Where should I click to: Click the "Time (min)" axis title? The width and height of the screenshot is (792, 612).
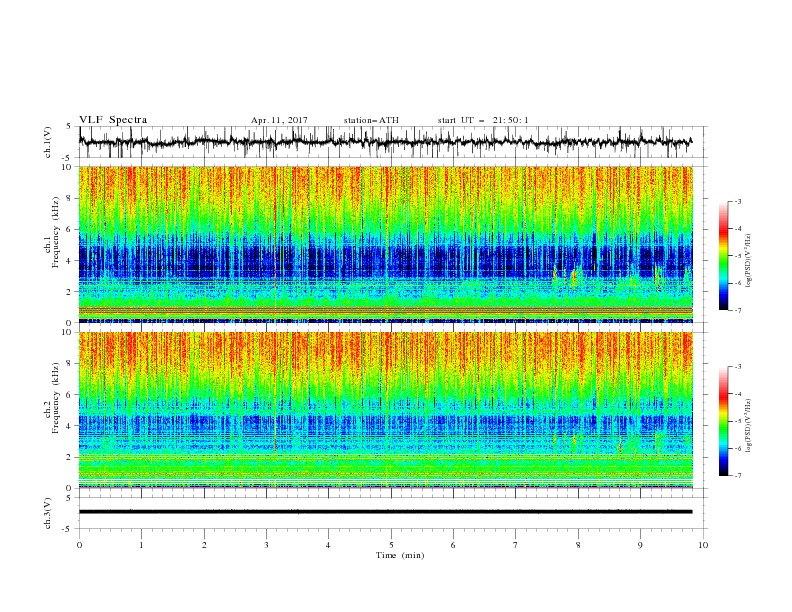coord(400,555)
